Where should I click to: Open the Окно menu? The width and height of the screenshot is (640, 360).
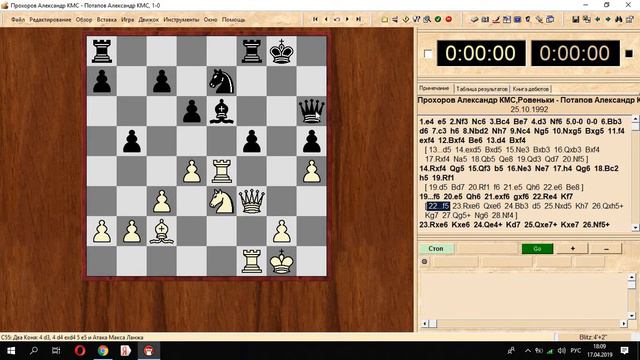(211, 20)
